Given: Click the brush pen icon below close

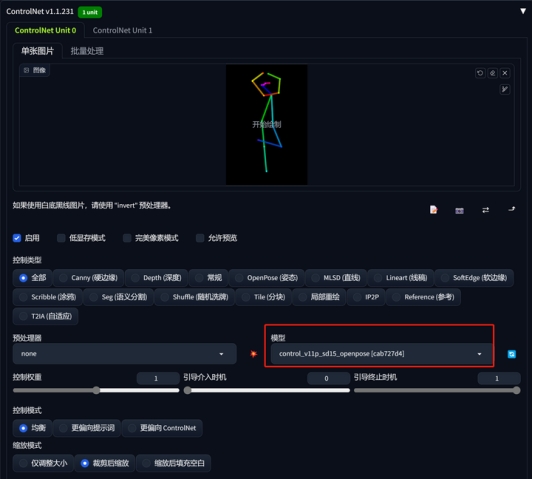Looking at the screenshot, I should tap(505, 89).
